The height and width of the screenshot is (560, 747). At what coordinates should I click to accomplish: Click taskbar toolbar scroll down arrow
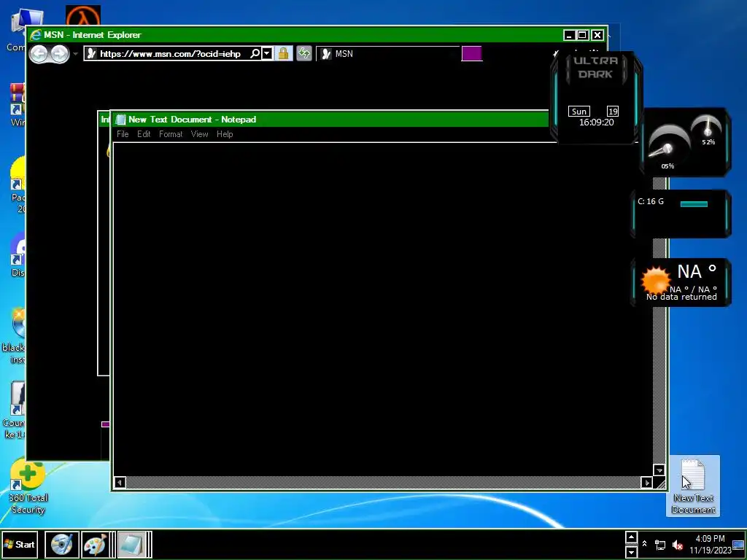coord(631,551)
